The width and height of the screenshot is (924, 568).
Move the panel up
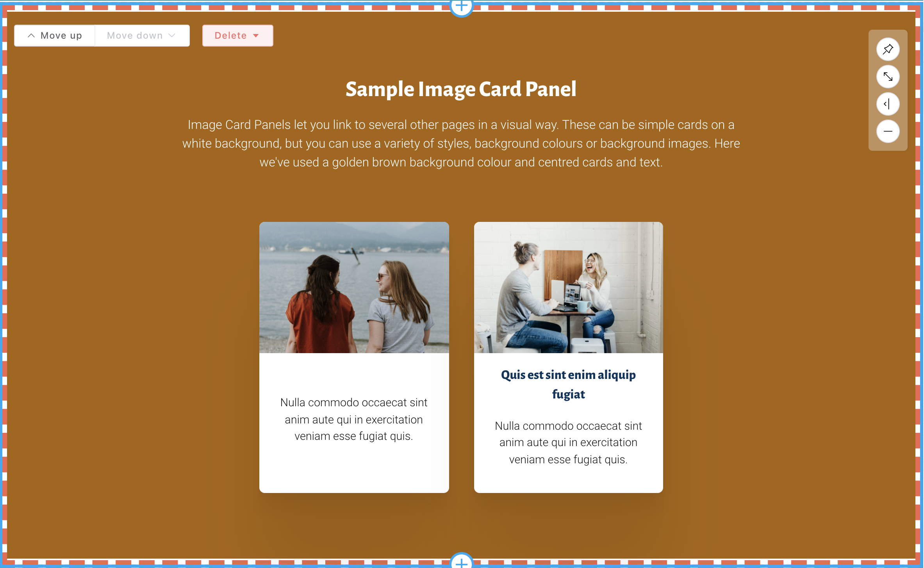[x=55, y=36]
